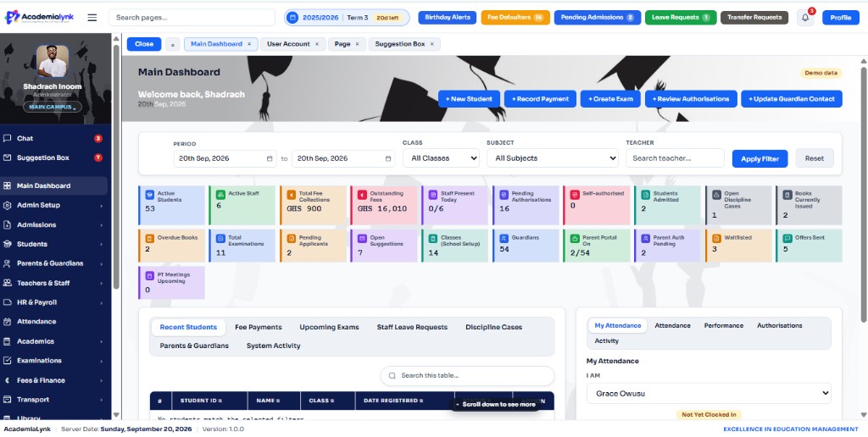Image resolution: width=868 pixels, height=437 pixels.
Task: Open the Performance tab in right panel
Action: click(724, 325)
